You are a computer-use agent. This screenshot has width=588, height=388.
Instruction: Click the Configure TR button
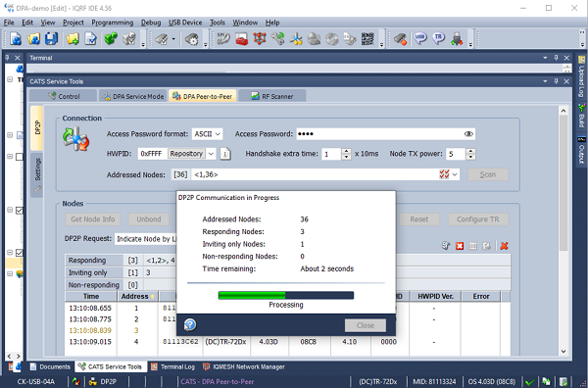tap(478, 219)
